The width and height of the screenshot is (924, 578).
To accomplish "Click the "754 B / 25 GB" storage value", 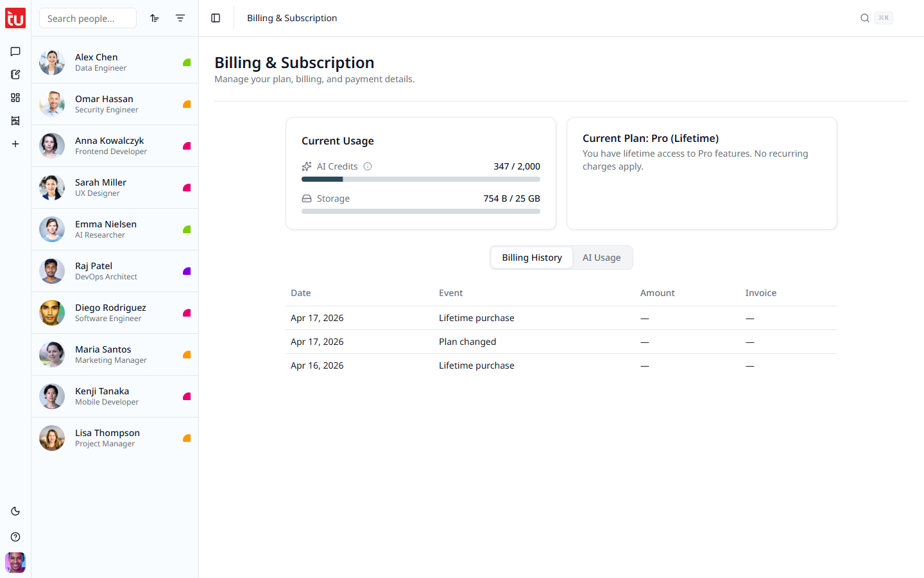I will 512,198.
